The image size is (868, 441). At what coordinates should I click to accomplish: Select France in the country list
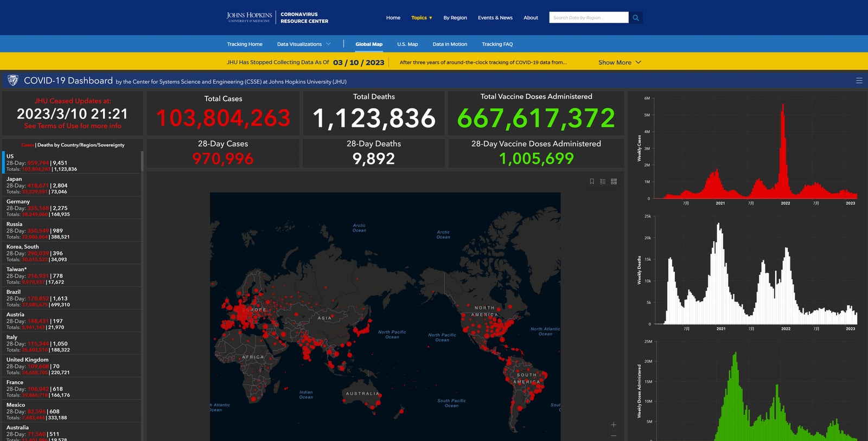(72, 388)
